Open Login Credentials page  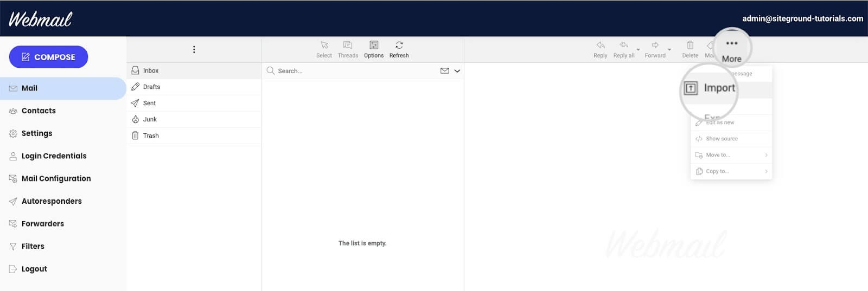(54, 156)
